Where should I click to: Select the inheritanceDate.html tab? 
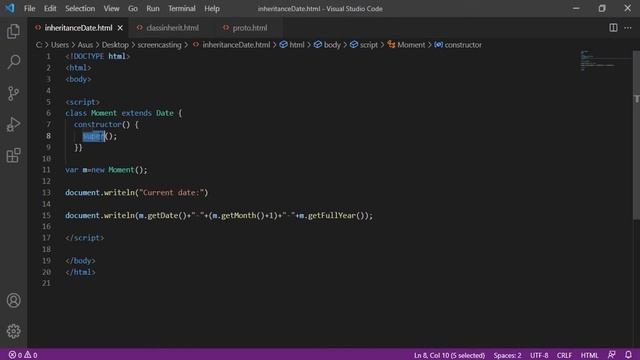[78, 28]
